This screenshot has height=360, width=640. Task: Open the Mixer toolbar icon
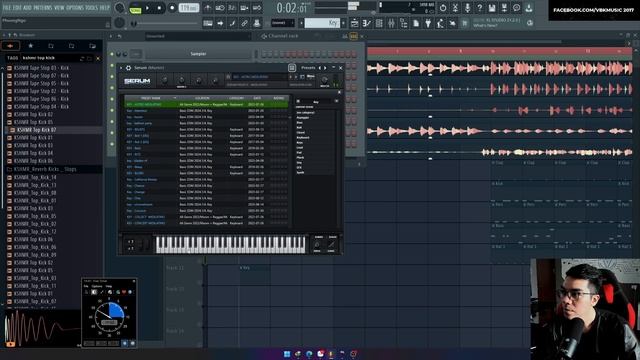[x=391, y=23]
